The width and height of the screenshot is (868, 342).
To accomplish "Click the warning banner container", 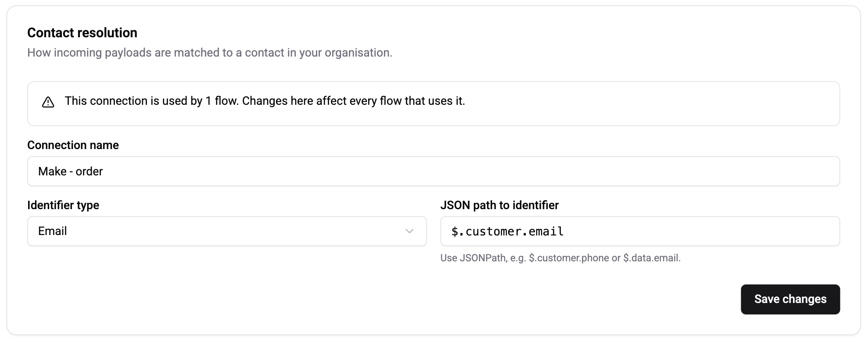I will (434, 103).
